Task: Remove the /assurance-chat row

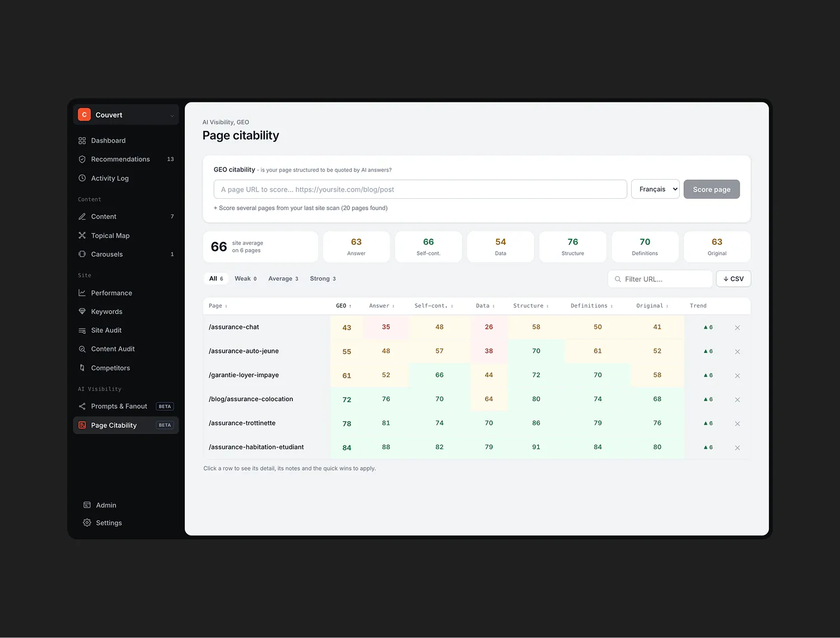Action: coord(738,328)
